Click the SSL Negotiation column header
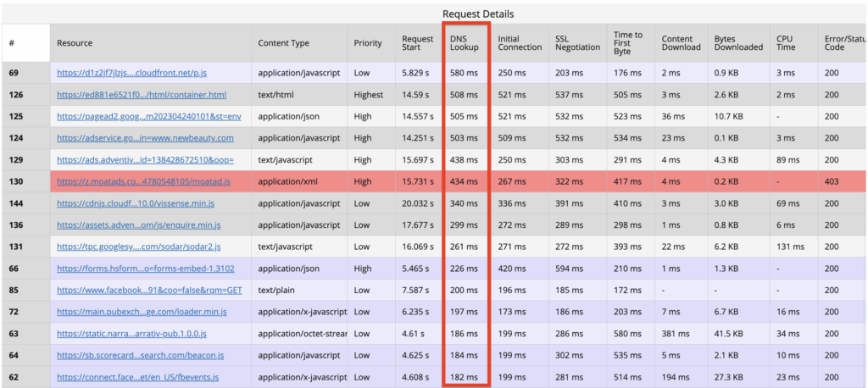This screenshot has width=868, height=388. click(578, 43)
